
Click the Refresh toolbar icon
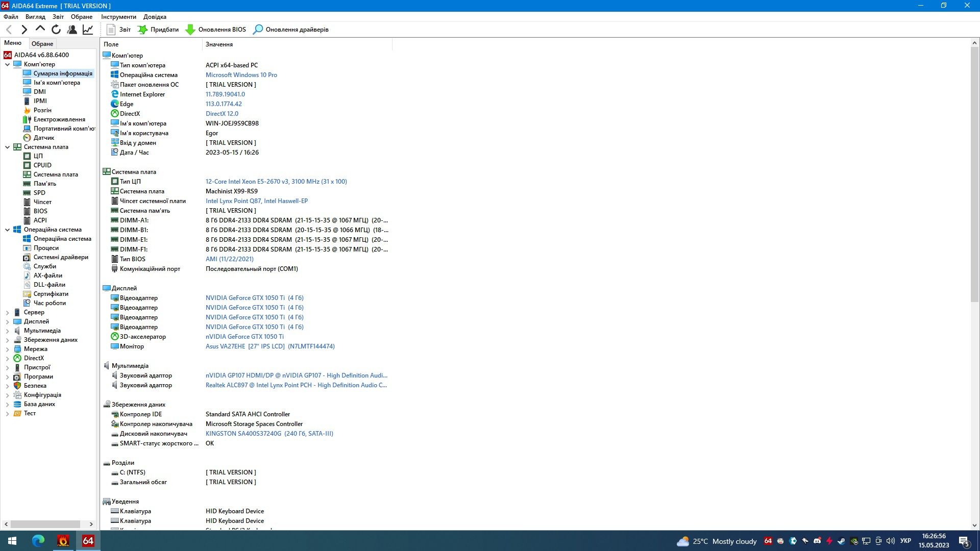pos(56,30)
